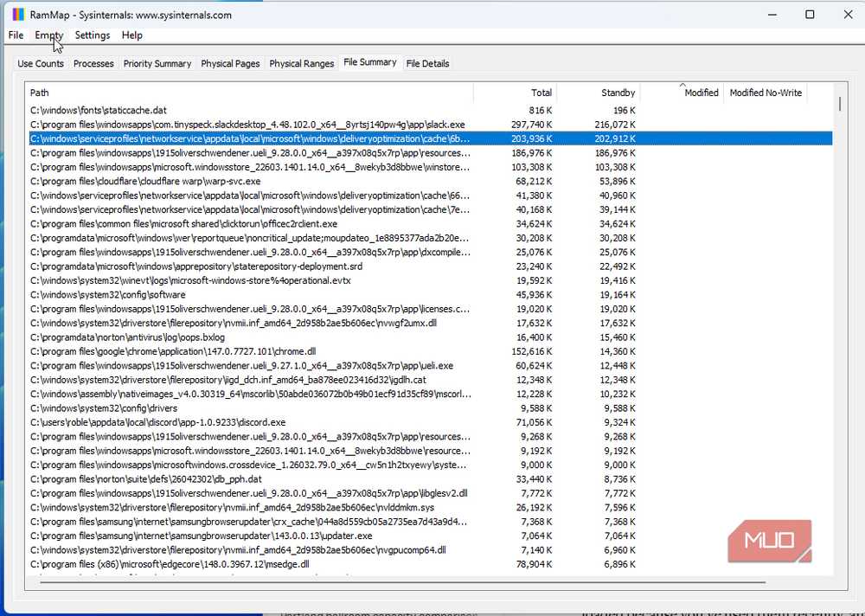Select the norton oops.bxlog row
The width and height of the screenshot is (865, 616).
point(430,337)
